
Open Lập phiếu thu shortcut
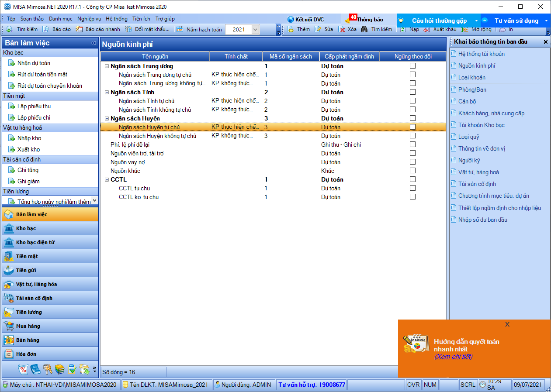point(29,106)
